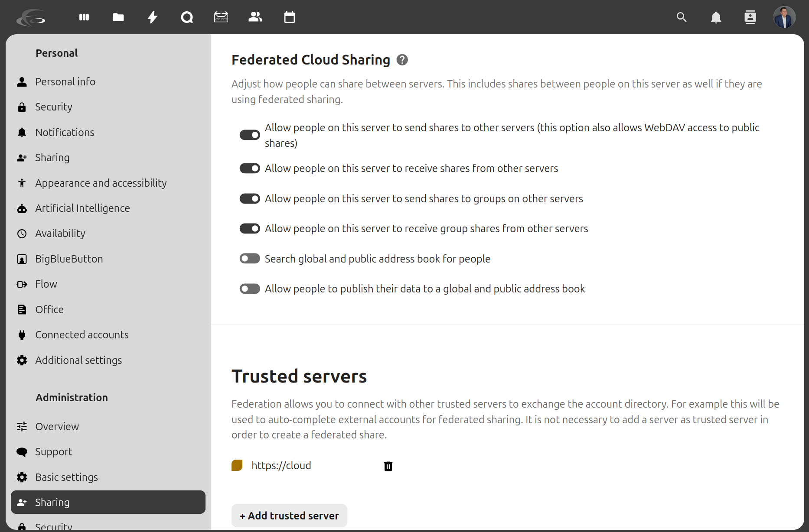Open the notifications bell in header
Image resolution: width=809 pixels, height=532 pixels.
pyautogui.click(x=716, y=17)
